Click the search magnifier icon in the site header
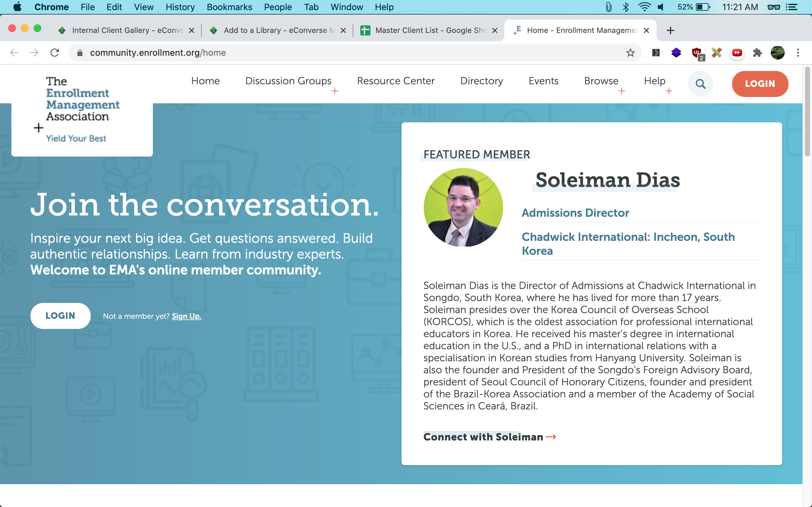The width and height of the screenshot is (812, 507). pos(700,83)
